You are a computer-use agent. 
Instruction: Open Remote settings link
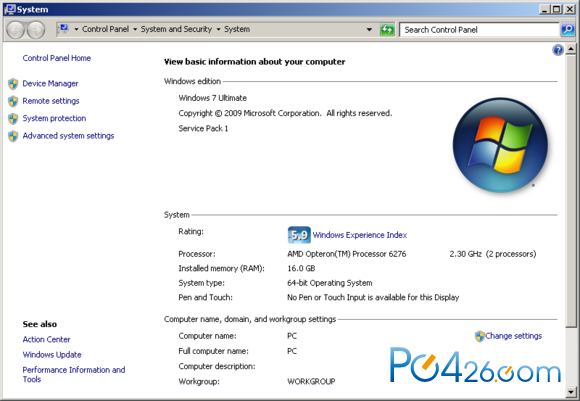51,101
